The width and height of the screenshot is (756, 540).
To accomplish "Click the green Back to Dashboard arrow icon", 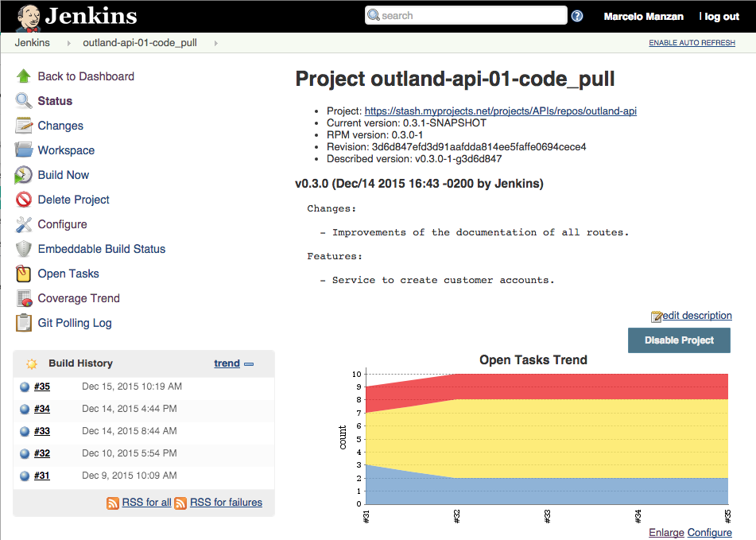I will pos(24,76).
